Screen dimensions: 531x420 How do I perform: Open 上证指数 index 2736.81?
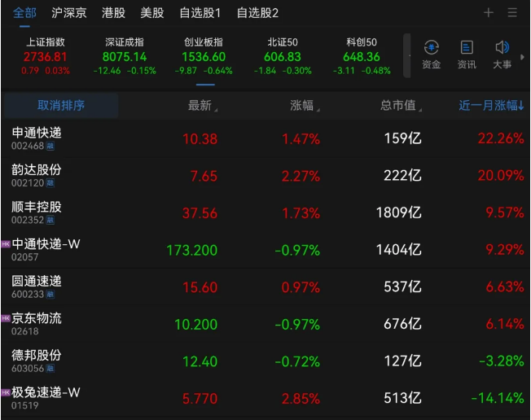click(46, 56)
